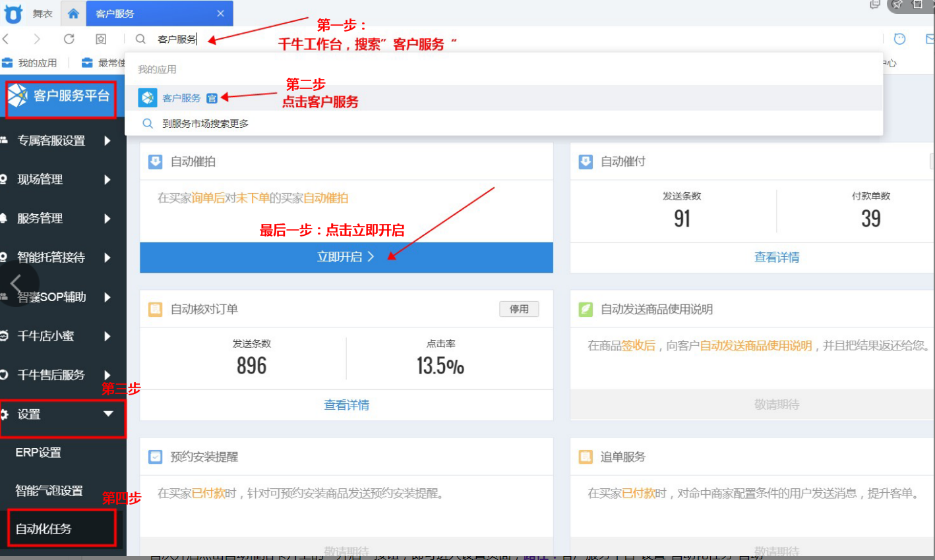Click the 自动核对订单 card icon
This screenshot has height=560, width=935.
tap(155, 309)
